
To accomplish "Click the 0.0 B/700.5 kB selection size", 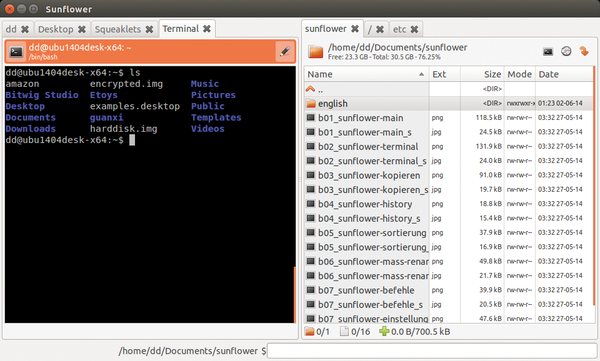I will pyautogui.click(x=415, y=332).
